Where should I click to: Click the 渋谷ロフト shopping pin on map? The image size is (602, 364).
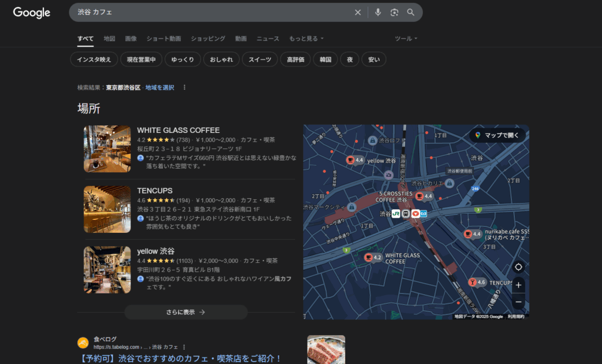(x=372, y=141)
